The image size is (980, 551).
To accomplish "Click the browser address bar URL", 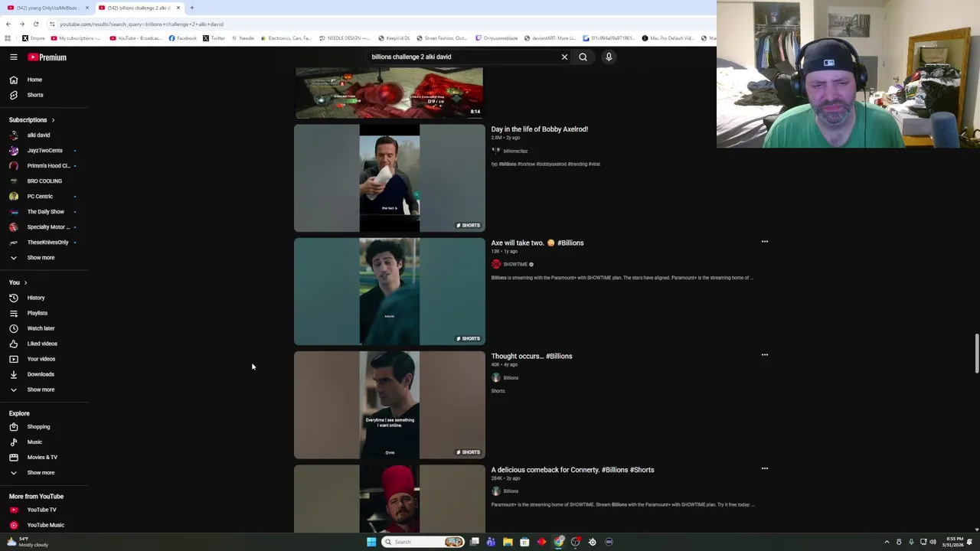I will (141, 24).
